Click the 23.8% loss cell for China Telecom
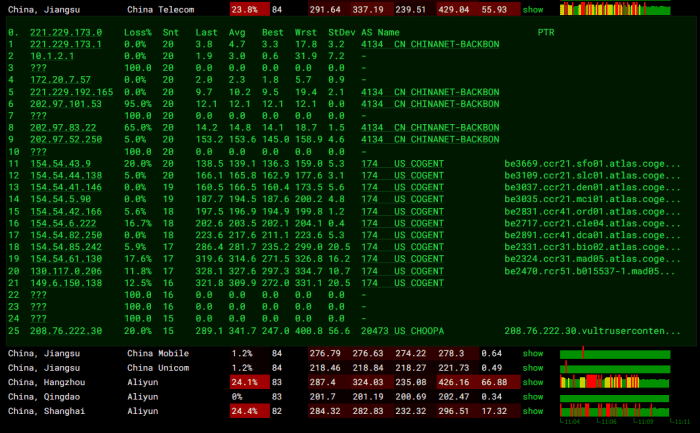The image size is (700, 433). [x=244, y=9]
